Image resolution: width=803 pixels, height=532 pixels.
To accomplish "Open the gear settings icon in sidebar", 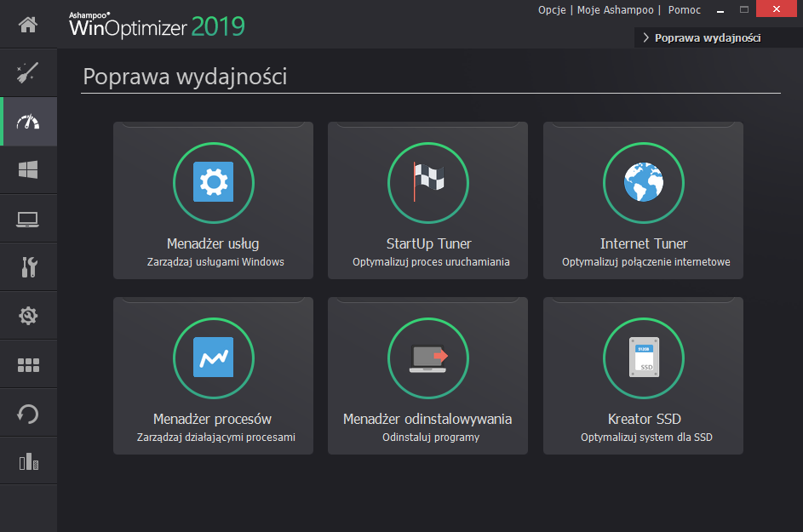I will (x=28, y=315).
